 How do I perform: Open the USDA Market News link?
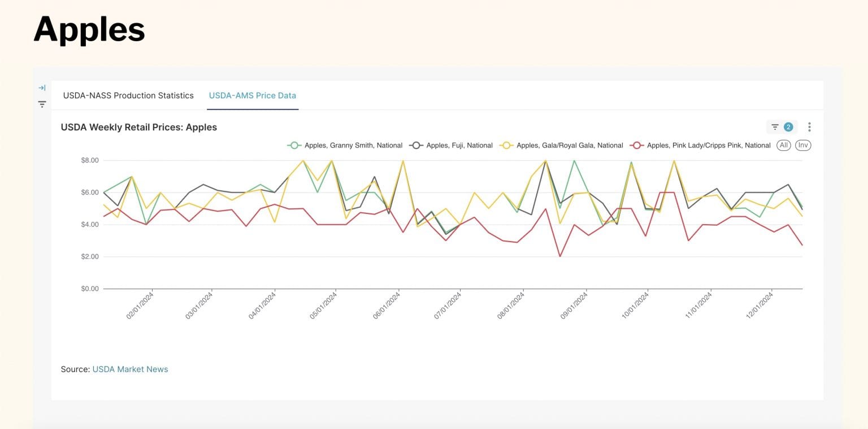tap(130, 369)
